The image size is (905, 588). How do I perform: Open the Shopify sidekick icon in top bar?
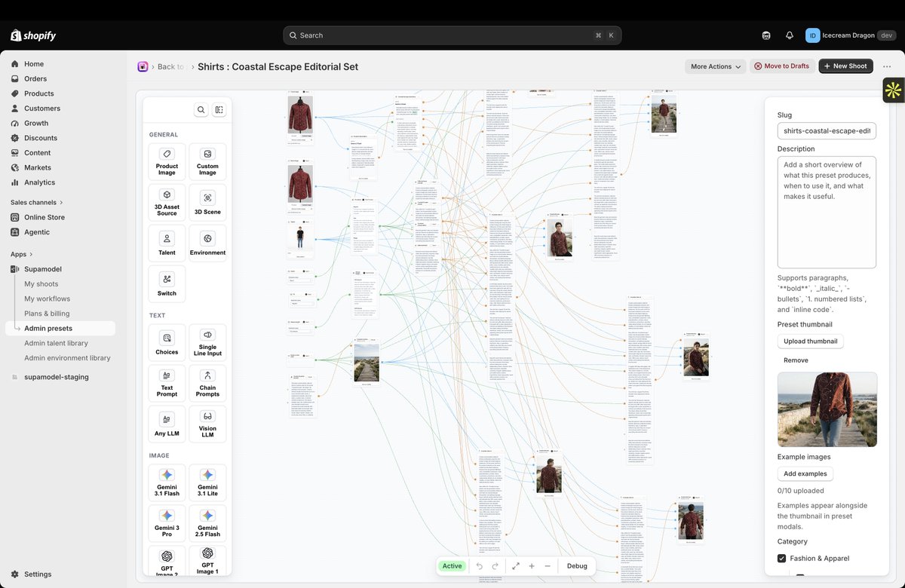click(x=766, y=35)
